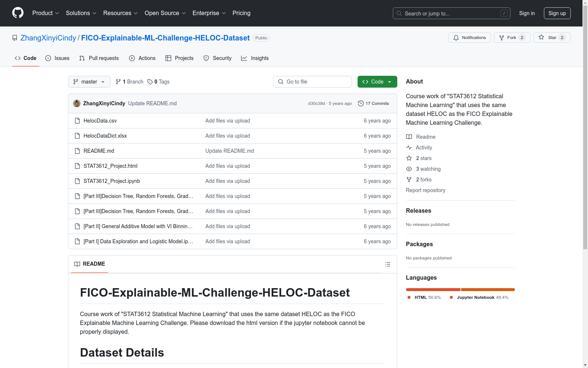The width and height of the screenshot is (588, 368).
Task: Open the Insights tab
Action: click(255, 58)
